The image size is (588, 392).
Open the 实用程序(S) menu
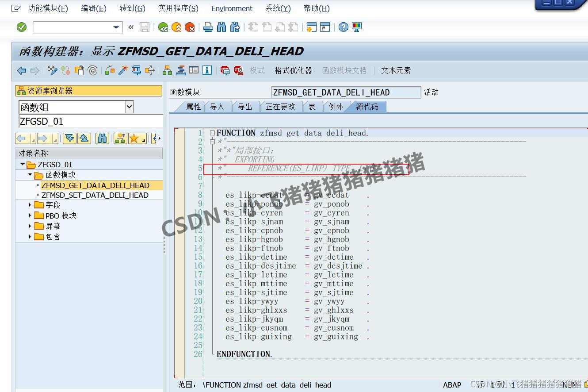178,8
